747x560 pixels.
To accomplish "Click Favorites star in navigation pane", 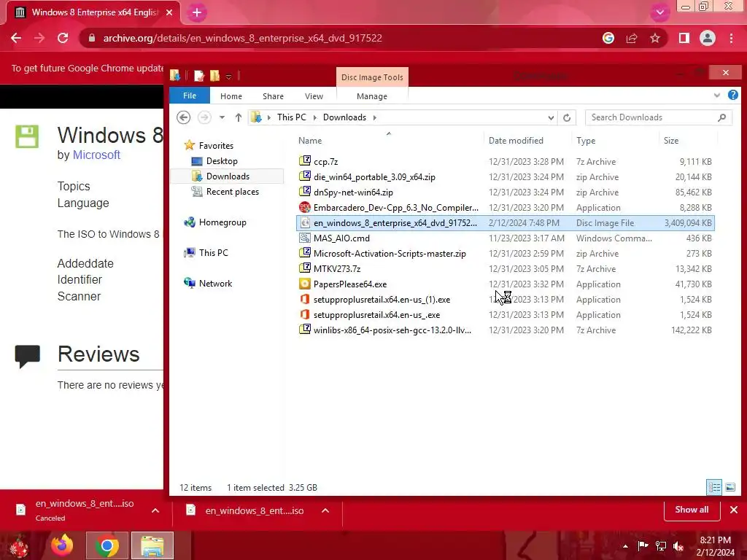I will pyautogui.click(x=190, y=145).
